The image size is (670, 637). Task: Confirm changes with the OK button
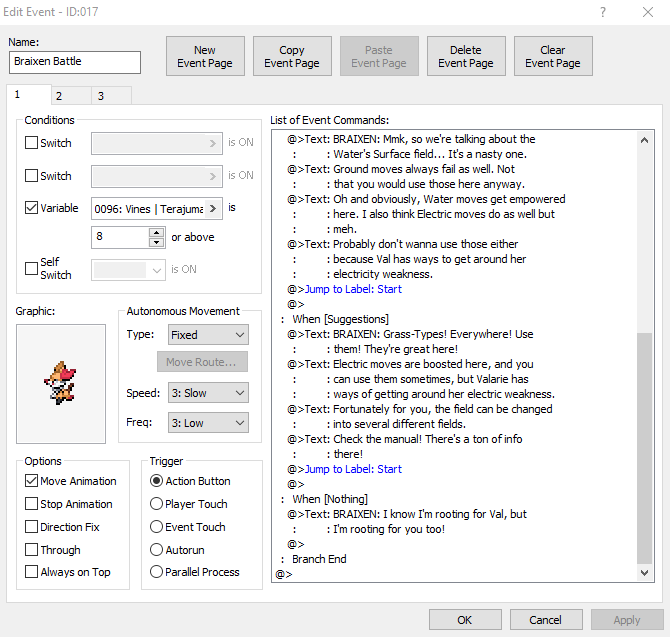click(x=465, y=620)
